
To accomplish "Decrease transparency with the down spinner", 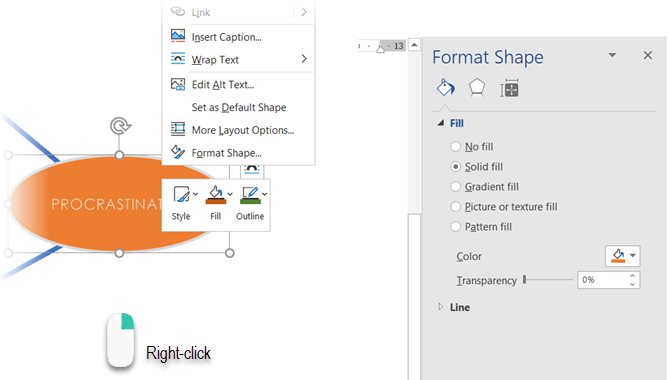I will click(632, 284).
